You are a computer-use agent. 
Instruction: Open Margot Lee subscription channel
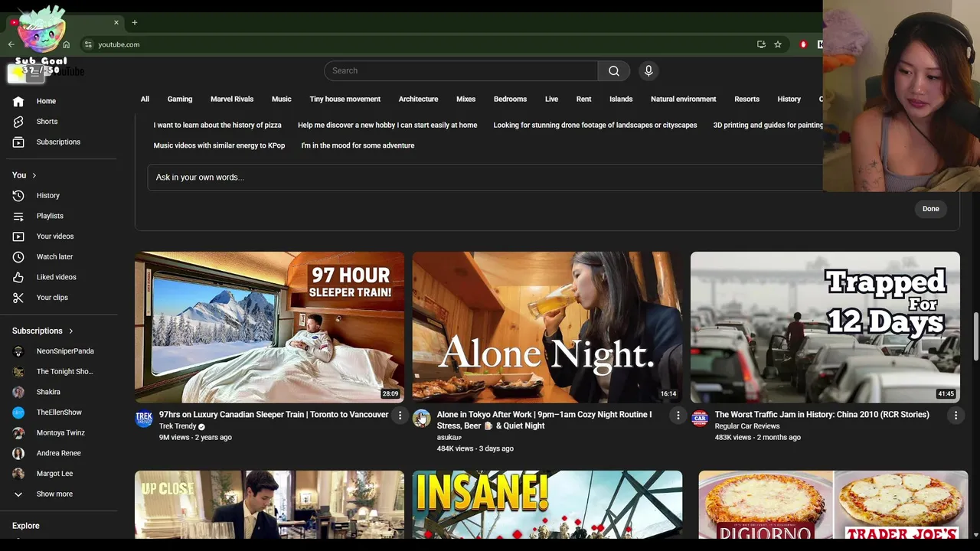click(x=53, y=474)
